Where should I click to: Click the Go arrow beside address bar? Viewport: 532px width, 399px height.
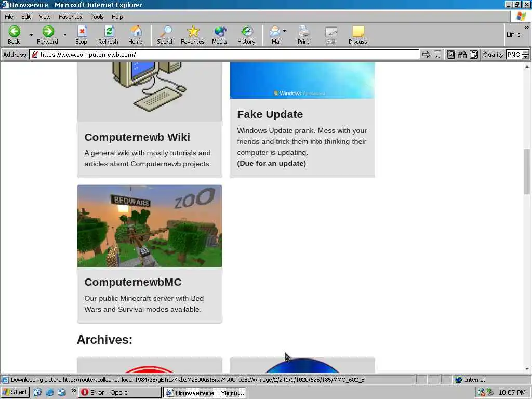[x=426, y=54]
